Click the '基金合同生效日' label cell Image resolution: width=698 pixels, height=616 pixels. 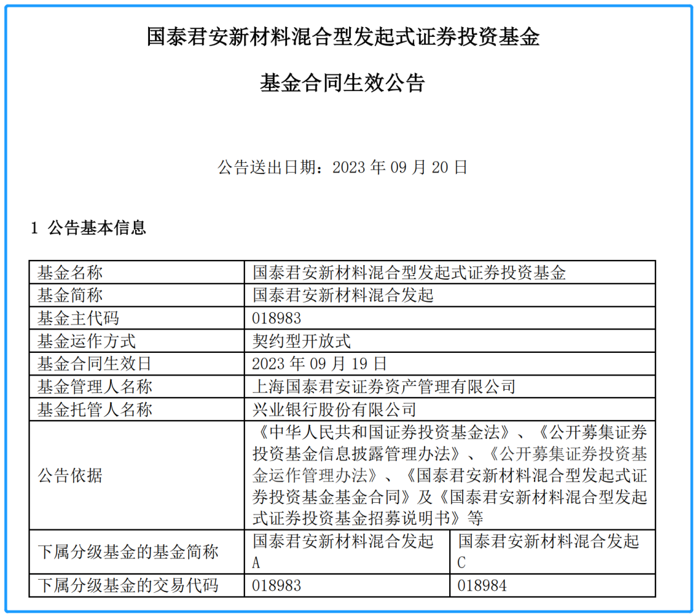click(x=136, y=364)
